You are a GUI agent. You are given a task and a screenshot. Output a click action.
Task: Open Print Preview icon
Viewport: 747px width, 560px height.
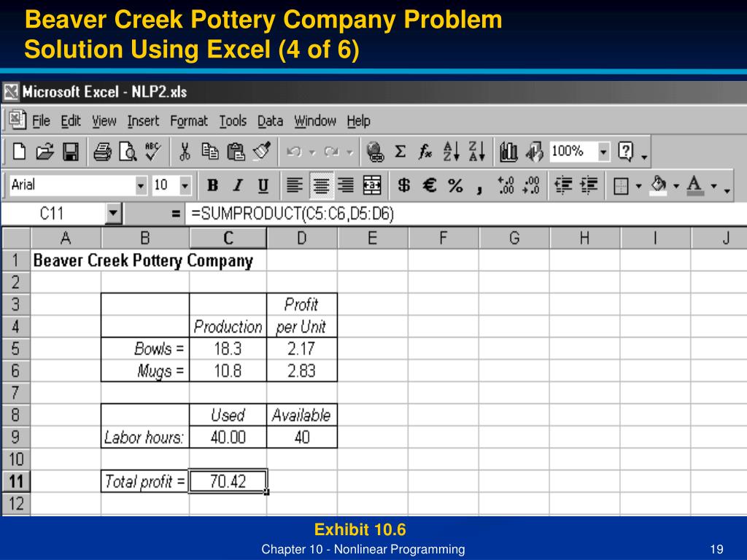point(128,152)
